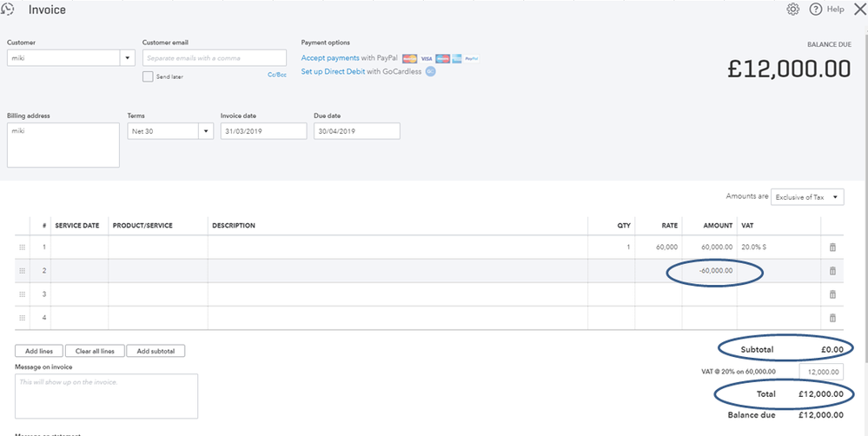The width and height of the screenshot is (868, 436).
Task: Focus the Customer email field
Action: (215, 58)
